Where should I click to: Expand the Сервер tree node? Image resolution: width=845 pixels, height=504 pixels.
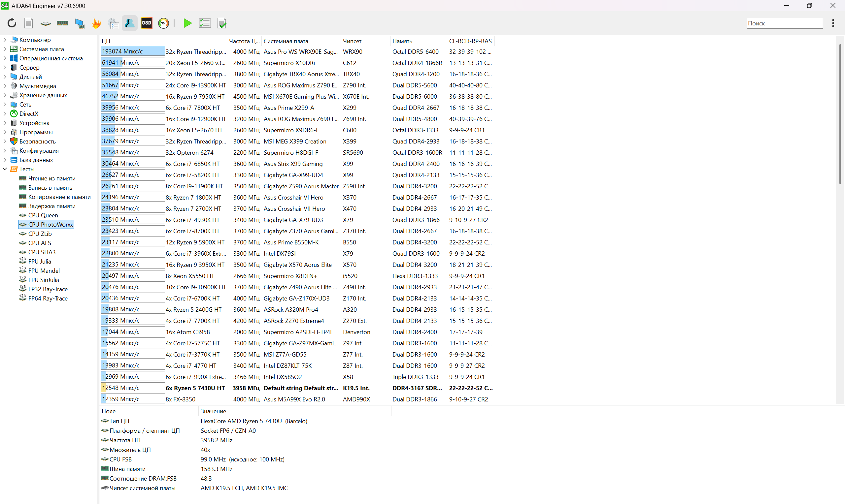[x=5, y=67]
